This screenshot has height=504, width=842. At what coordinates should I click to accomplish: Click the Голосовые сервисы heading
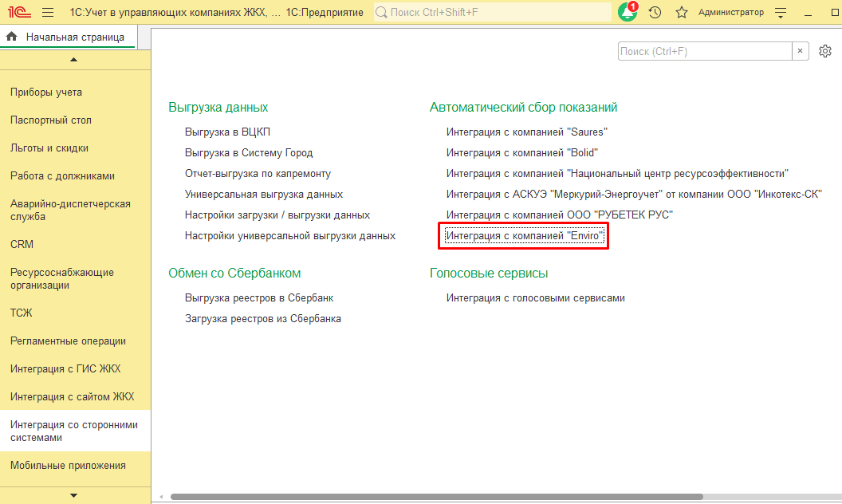click(489, 273)
